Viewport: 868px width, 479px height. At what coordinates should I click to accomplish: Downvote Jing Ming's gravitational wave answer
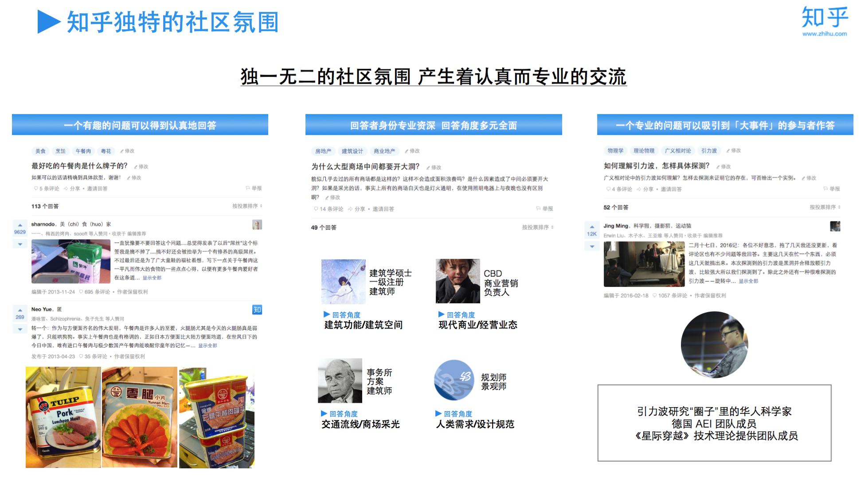(x=592, y=246)
